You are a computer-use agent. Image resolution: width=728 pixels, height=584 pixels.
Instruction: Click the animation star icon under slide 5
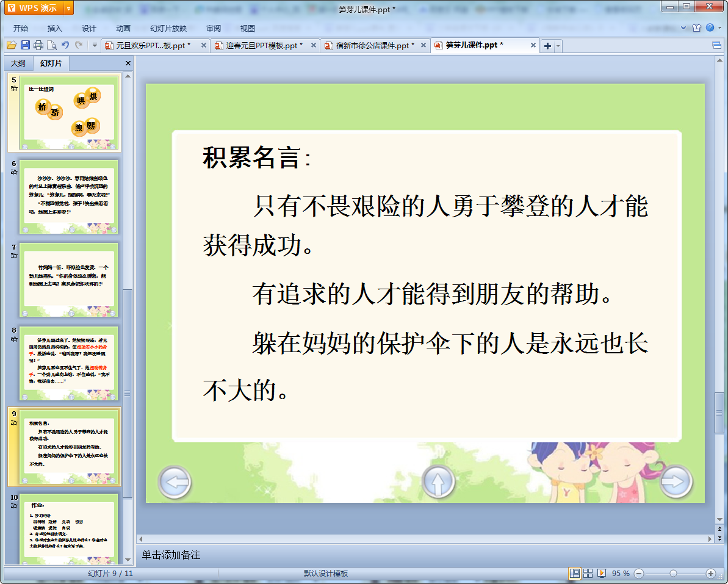(14, 88)
